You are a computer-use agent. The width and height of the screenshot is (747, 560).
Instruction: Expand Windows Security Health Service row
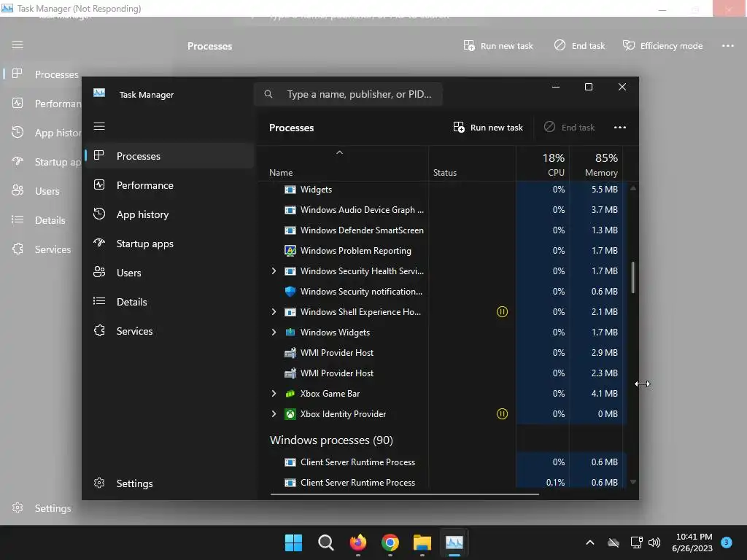tap(274, 271)
